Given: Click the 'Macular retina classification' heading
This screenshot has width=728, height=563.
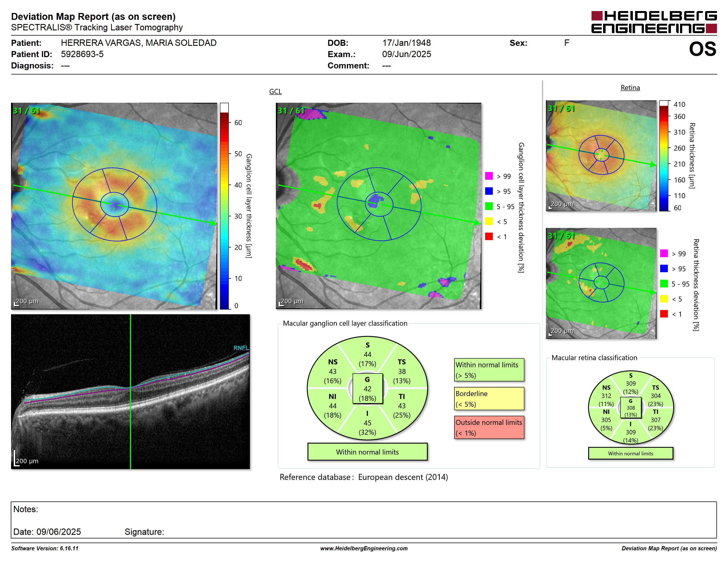Looking at the screenshot, I should (594, 358).
